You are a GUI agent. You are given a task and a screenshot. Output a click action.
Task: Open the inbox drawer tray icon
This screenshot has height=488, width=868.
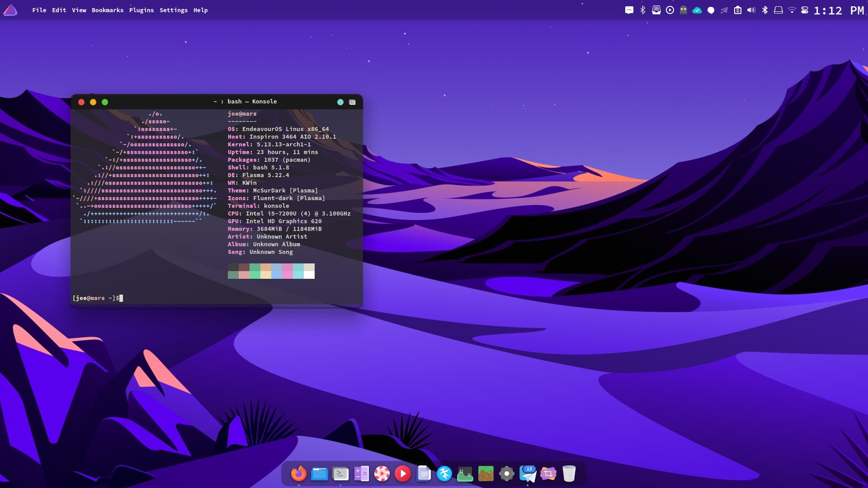click(x=656, y=10)
